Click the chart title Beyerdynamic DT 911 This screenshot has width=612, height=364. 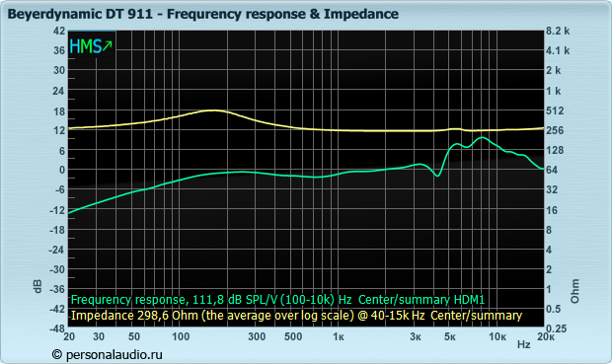coord(80,14)
